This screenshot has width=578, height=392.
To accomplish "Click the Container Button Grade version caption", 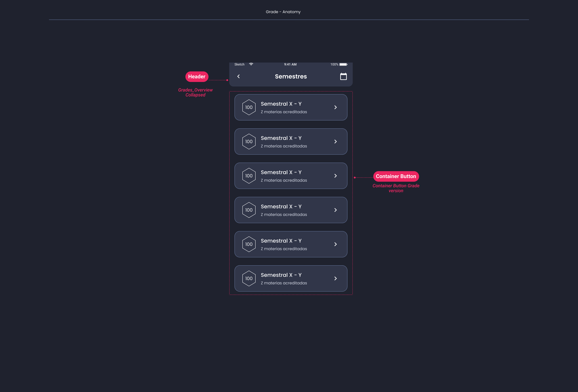I will pos(396,188).
